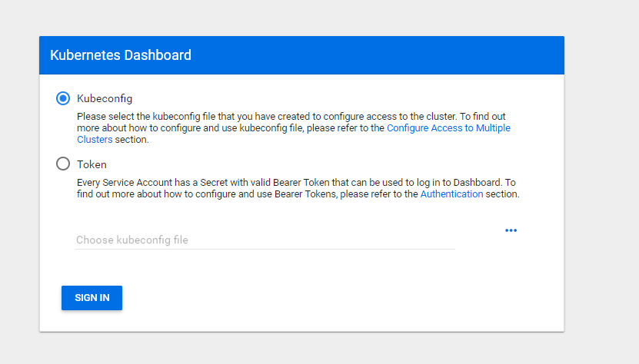Select the Kubeconfig radio button

click(63, 98)
